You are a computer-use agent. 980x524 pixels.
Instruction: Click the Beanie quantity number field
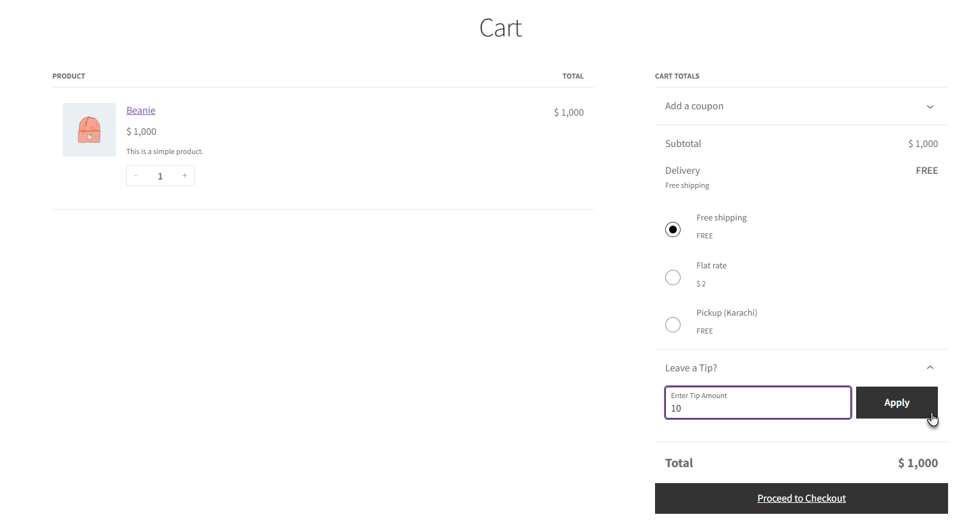click(160, 176)
